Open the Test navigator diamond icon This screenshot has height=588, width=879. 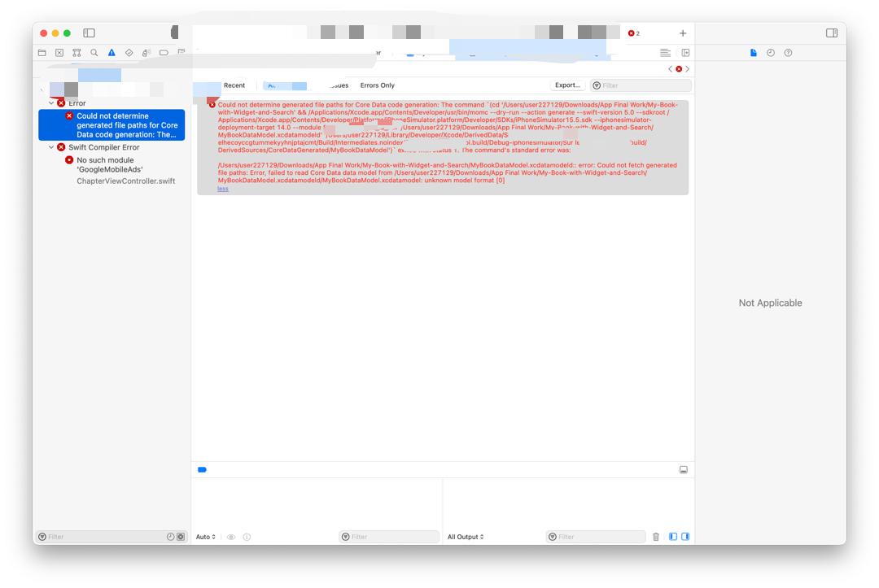(x=129, y=53)
